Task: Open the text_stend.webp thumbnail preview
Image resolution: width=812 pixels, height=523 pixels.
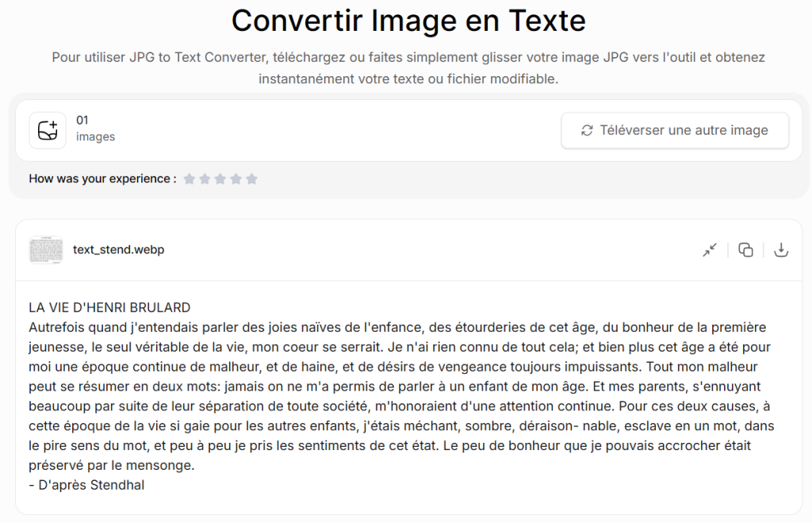Action: coord(46,250)
